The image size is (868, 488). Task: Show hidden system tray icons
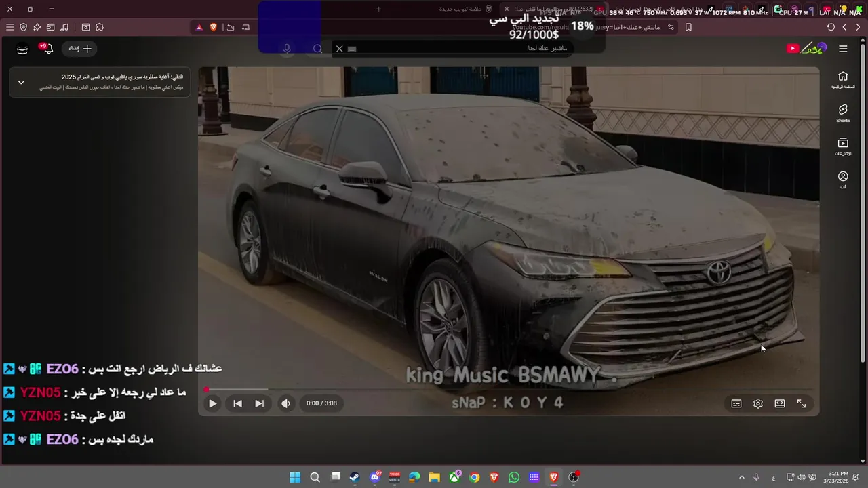[x=741, y=477]
